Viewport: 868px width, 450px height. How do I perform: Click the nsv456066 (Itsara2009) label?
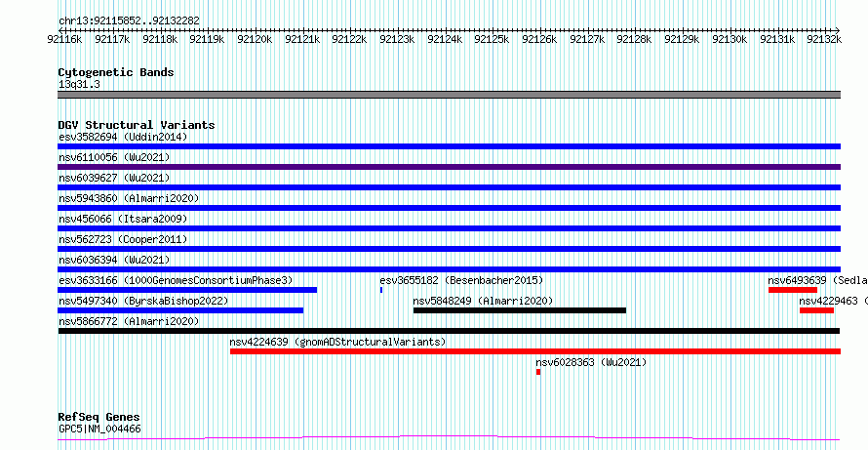point(123,219)
